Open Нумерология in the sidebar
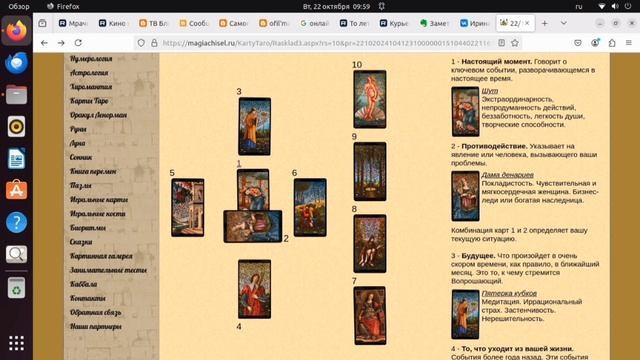 pos(91,59)
